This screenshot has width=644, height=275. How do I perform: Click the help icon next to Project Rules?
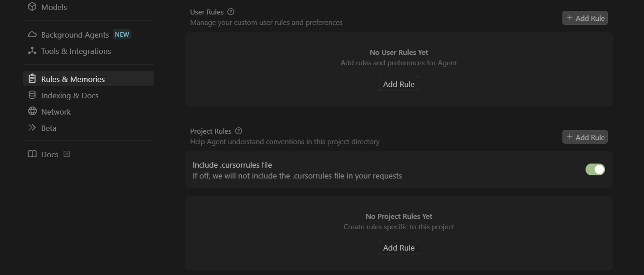239,131
